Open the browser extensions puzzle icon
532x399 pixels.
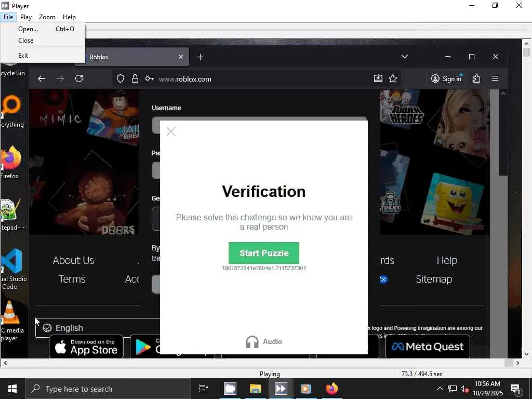coord(477,79)
